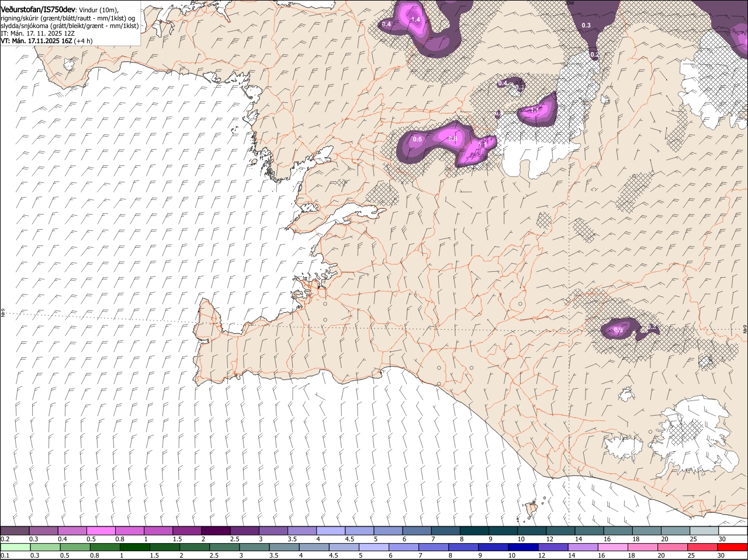Pick the dark teal snow swatch labeled 8
The image size is (748, 560).
(x=473, y=530)
